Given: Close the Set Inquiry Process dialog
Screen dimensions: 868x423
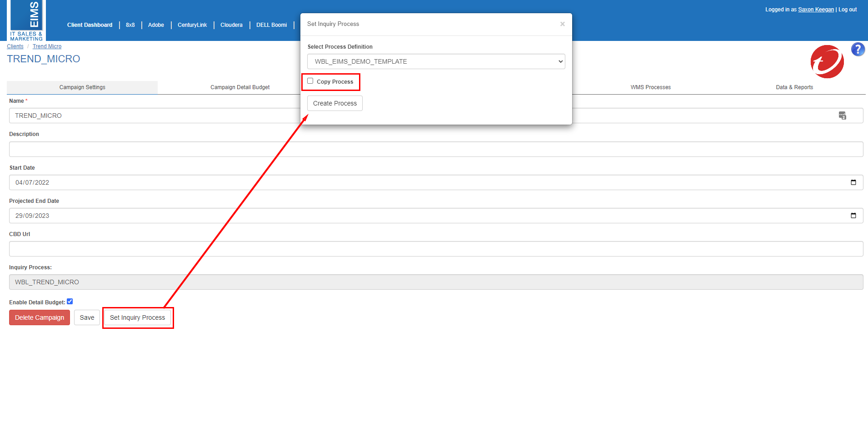Looking at the screenshot, I should pyautogui.click(x=562, y=24).
